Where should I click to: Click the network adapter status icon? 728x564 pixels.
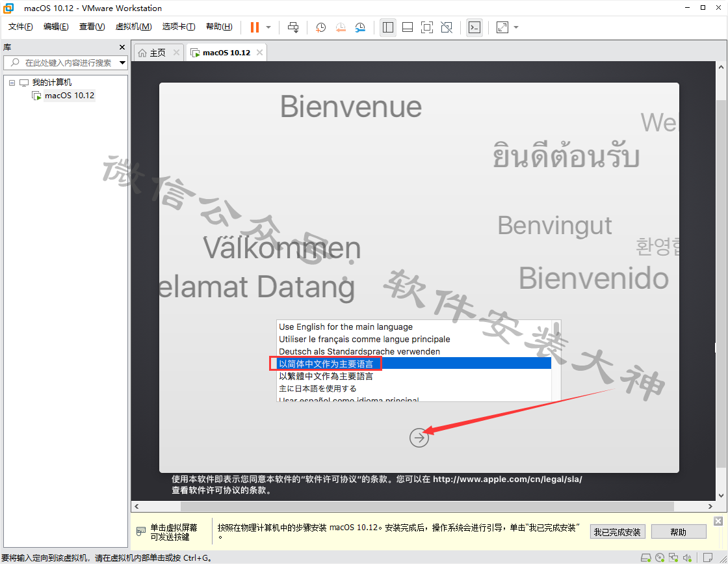point(673,557)
